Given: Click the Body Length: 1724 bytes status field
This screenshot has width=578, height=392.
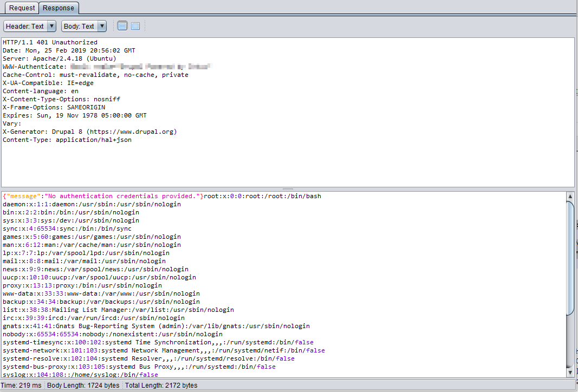Looking at the screenshot, I should (83, 386).
